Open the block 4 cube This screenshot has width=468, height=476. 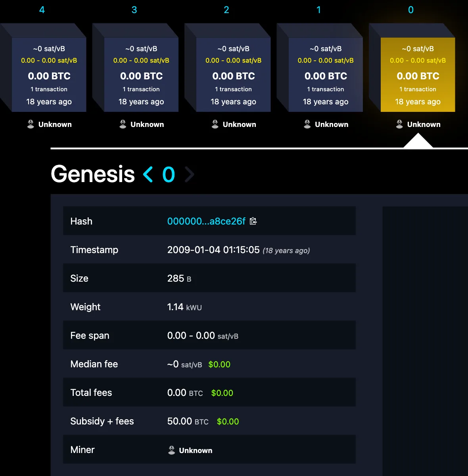click(x=49, y=75)
